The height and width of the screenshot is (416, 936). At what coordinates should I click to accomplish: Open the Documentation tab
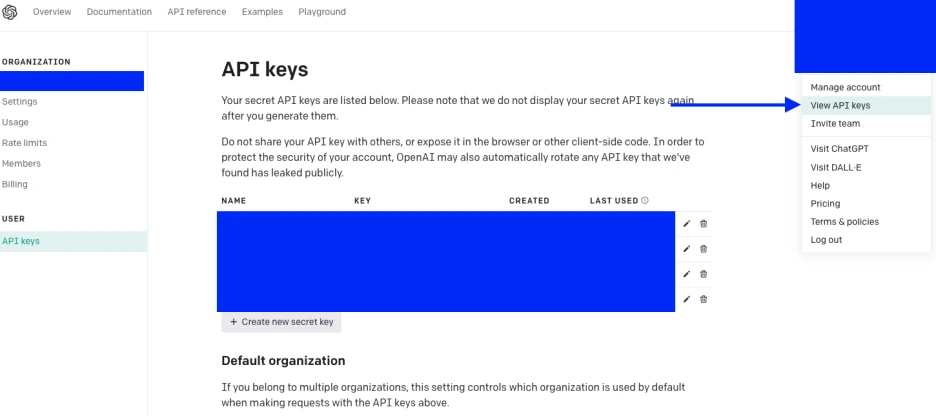(x=119, y=12)
